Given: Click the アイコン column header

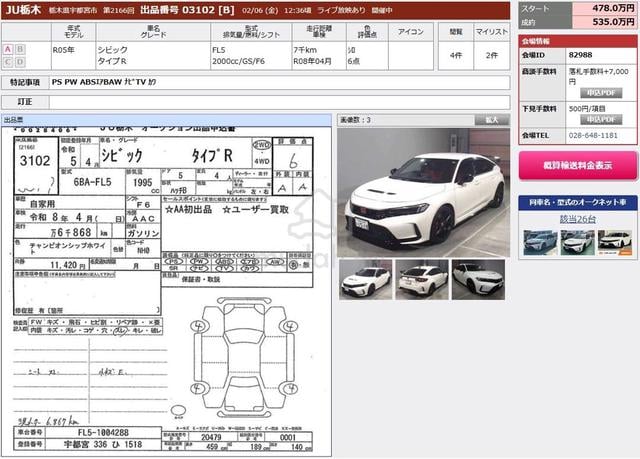Looking at the screenshot, I should tap(411, 32).
